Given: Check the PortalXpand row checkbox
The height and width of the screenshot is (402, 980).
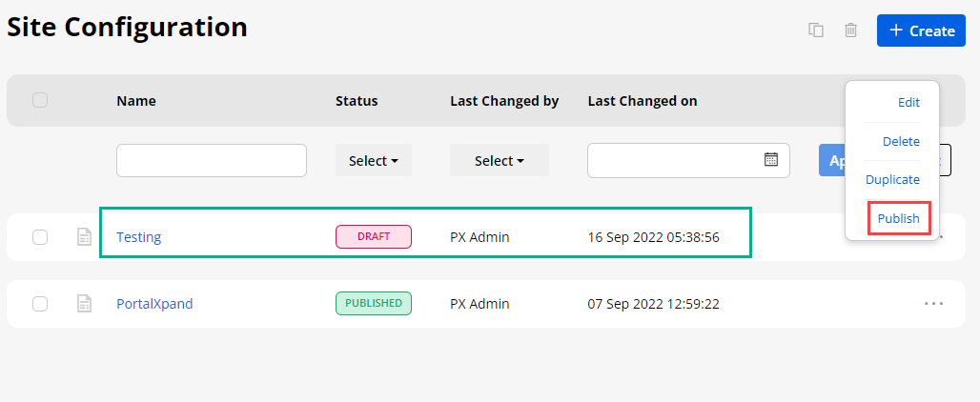Looking at the screenshot, I should click(40, 304).
